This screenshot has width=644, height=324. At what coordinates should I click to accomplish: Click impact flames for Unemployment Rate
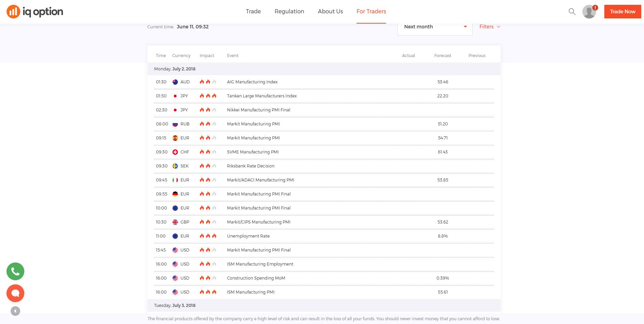click(208, 236)
